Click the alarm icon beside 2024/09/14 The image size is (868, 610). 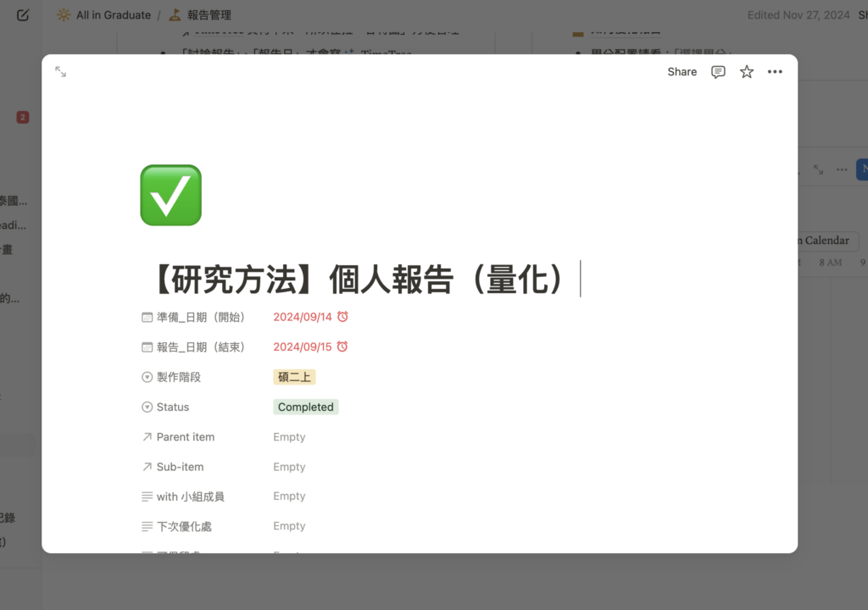(x=342, y=317)
